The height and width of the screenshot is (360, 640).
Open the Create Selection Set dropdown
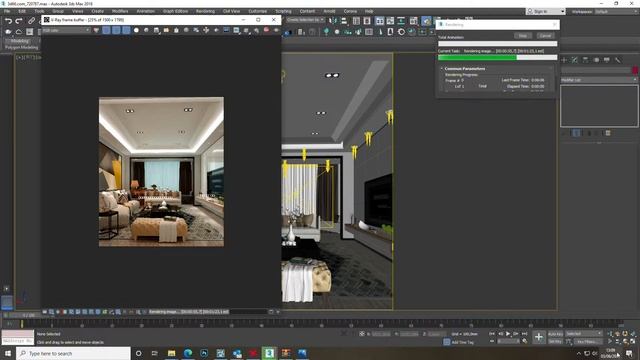(305, 20)
